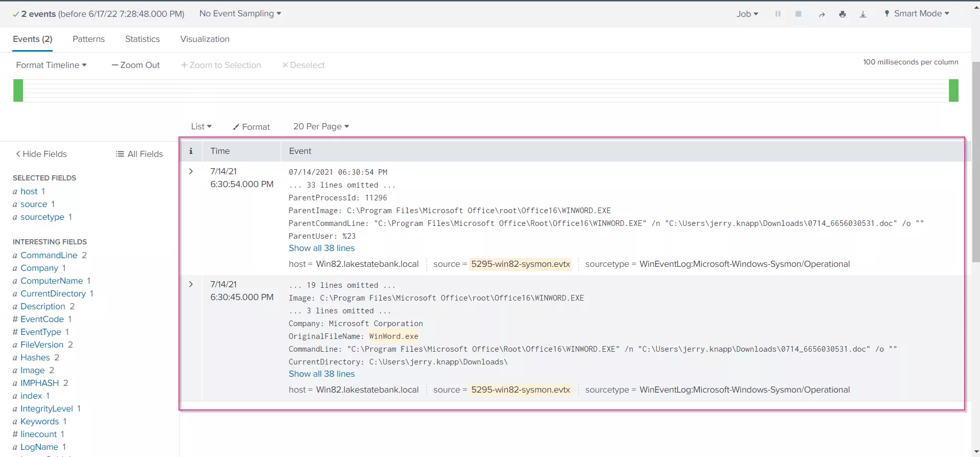Show all 38 lines in first event

[x=322, y=248]
